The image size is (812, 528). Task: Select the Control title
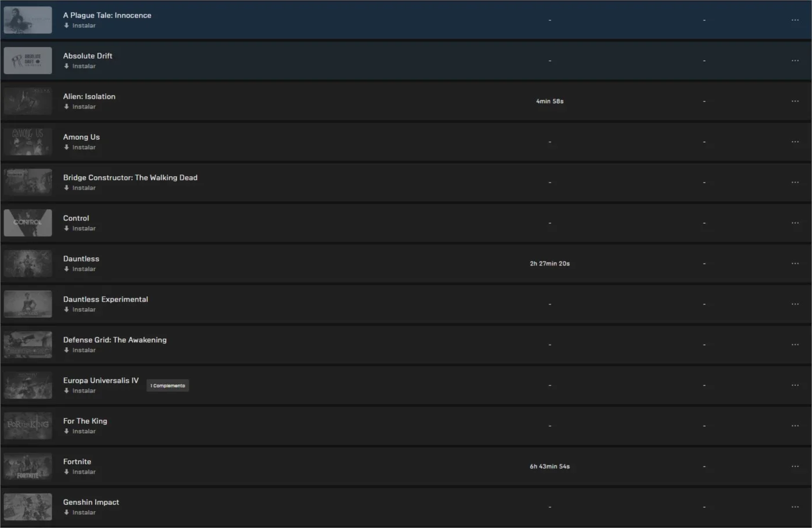pos(76,218)
